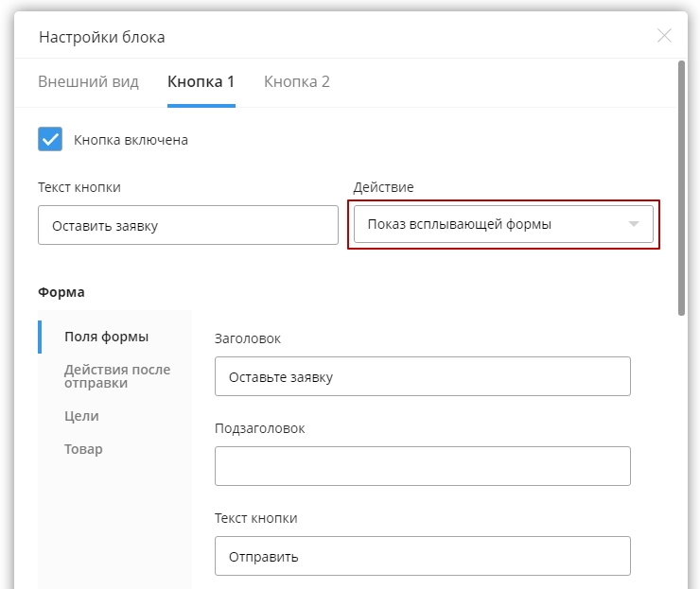This screenshot has height=589, width=700.
Task: Open the Показ всплывающей формы dropdown
Action: click(x=492, y=225)
